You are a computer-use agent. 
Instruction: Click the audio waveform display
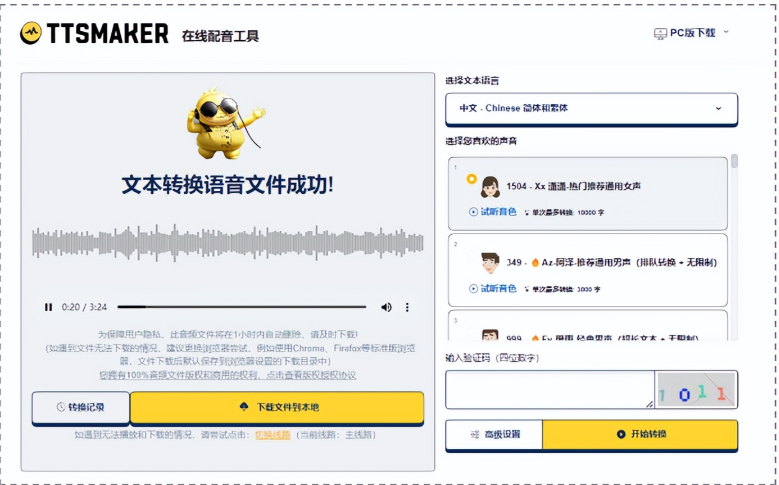pyautogui.click(x=228, y=243)
